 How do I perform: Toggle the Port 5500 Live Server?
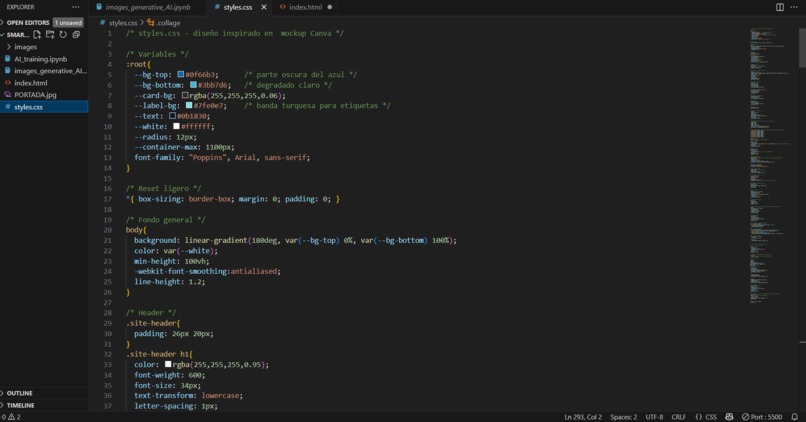(762, 417)
